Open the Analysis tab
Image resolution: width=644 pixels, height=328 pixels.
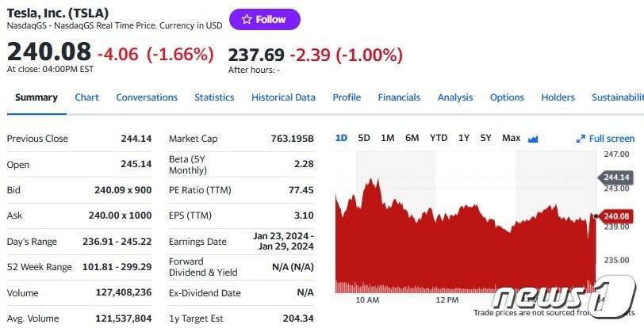click(x=455, y=97)
